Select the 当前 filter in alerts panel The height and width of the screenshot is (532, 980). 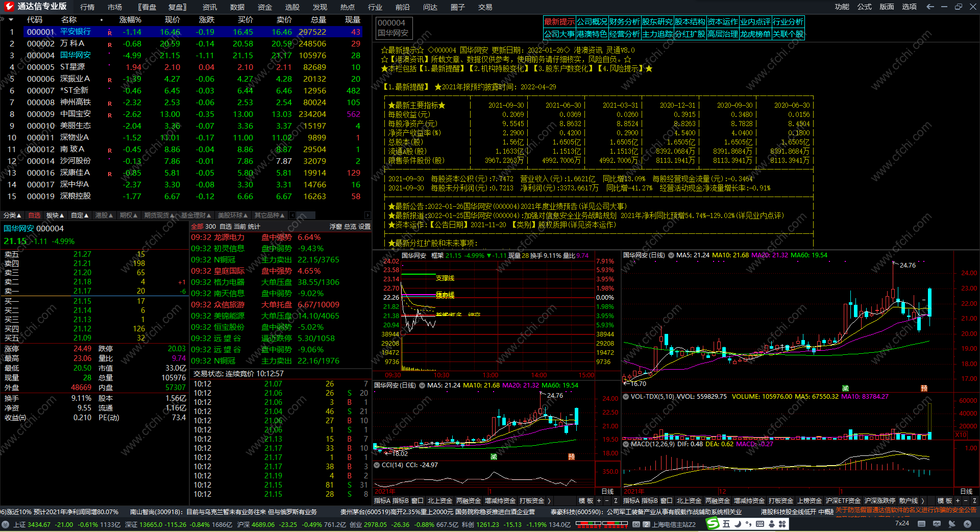click(x=240, y=227)
